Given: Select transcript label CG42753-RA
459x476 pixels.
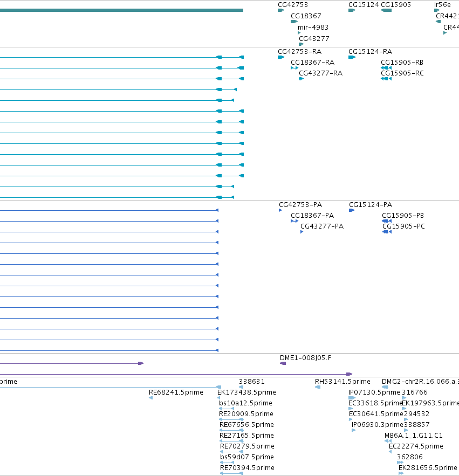Looking at the screenshot, I should (x=299, y=52).
